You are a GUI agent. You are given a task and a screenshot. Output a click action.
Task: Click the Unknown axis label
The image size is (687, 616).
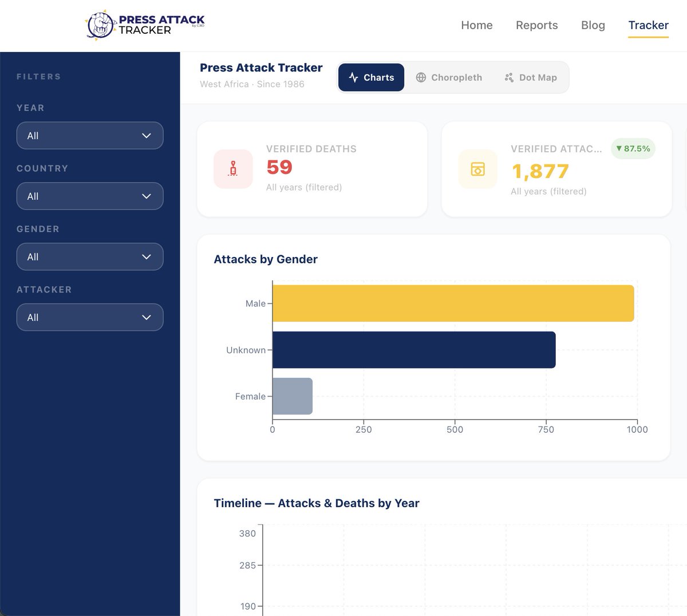pyautogui.click(x=246, y=350)
